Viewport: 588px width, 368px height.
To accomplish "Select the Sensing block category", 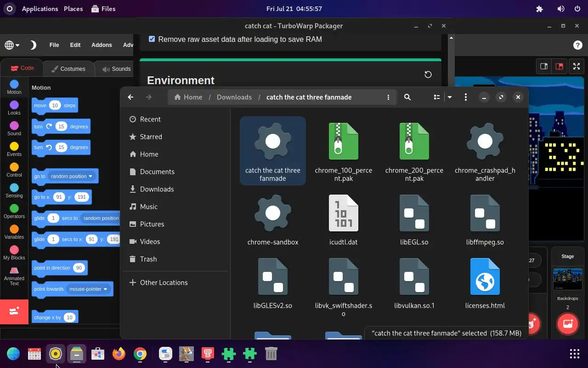I will click(x=14, y=191).
